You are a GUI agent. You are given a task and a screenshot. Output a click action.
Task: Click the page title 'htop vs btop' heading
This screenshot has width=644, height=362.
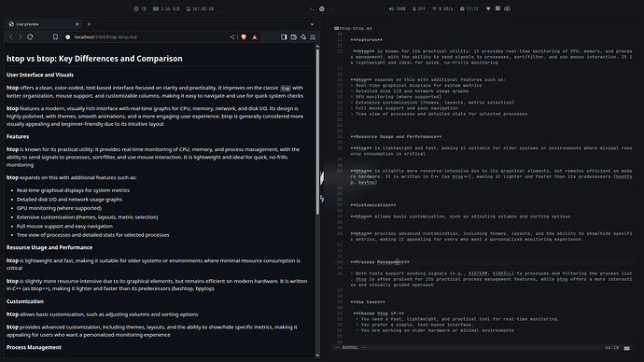(x=94, y=58)
